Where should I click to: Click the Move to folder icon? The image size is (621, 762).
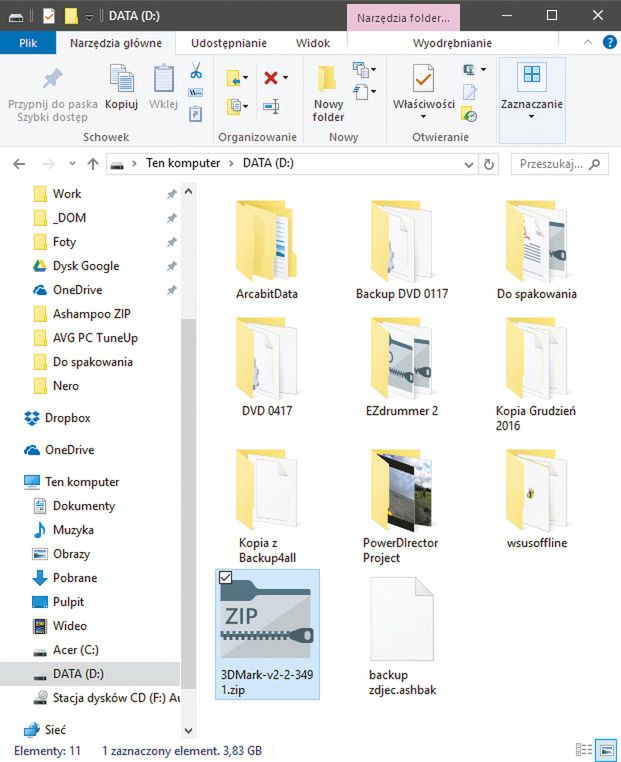(234, 78)
